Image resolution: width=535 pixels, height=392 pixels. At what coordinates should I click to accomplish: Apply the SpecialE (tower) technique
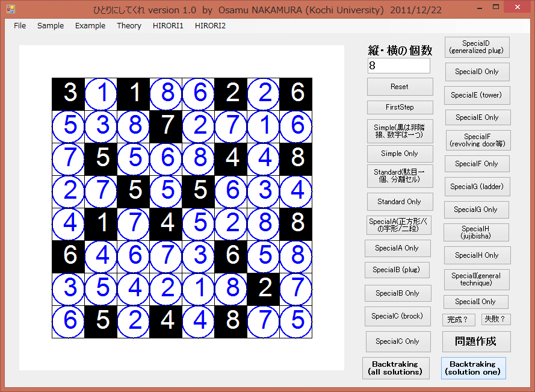click(x=477, y=95)
